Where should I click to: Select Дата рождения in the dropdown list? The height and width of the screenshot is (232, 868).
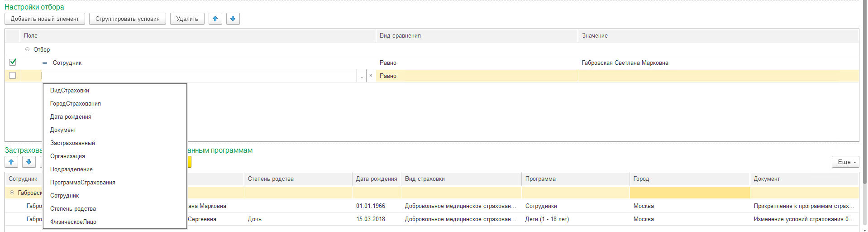pyautogui.click(x=71, y=117)
